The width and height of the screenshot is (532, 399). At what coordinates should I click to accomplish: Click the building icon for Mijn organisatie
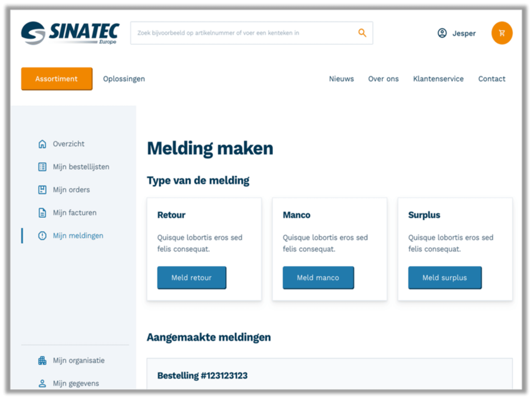coord(42,360)
